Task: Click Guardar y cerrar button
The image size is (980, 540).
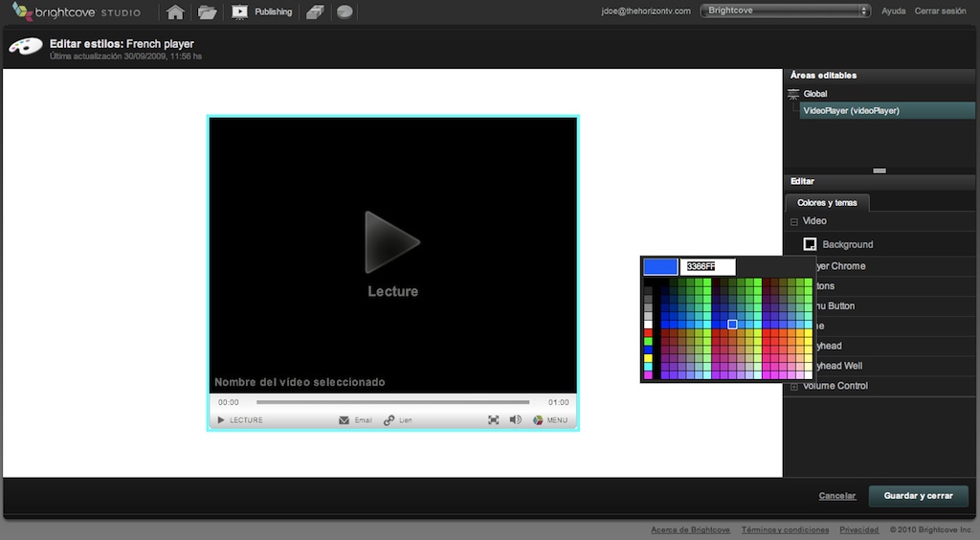Action: [x=918, y=496]
